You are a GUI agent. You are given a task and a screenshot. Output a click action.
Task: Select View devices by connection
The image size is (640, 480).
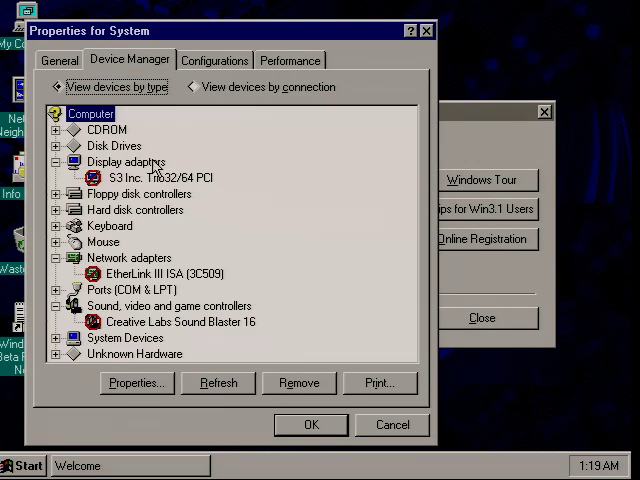pyautogui.click(x=261, y=87)
